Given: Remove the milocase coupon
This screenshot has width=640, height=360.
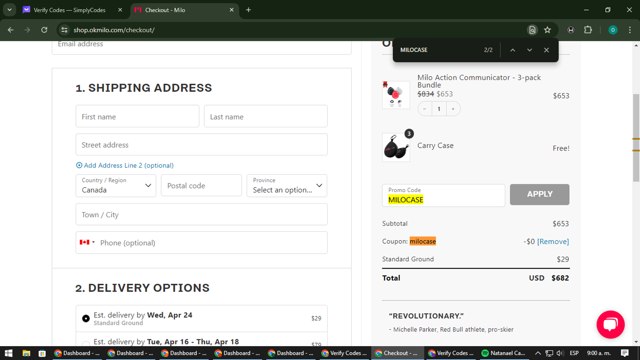Looking at the screenshot, I should 553,242.
